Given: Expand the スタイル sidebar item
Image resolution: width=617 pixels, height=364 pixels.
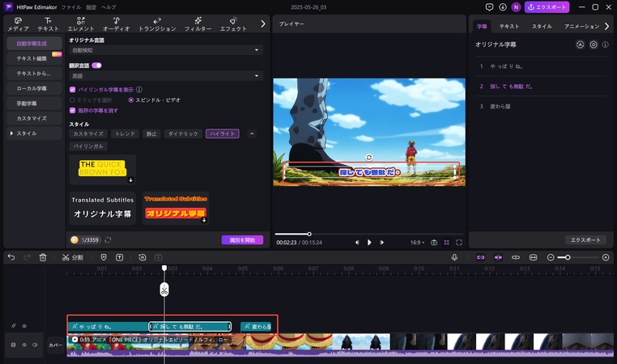Looking at the screenshot, I should pyautogui.click(x=34, y=133).
